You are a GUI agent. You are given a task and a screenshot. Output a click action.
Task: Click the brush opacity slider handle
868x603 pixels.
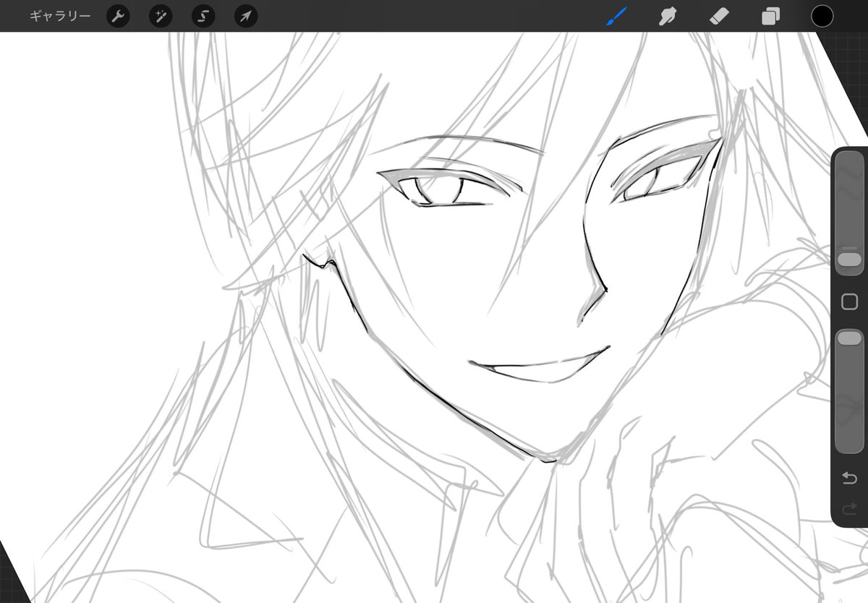[849, 338]
